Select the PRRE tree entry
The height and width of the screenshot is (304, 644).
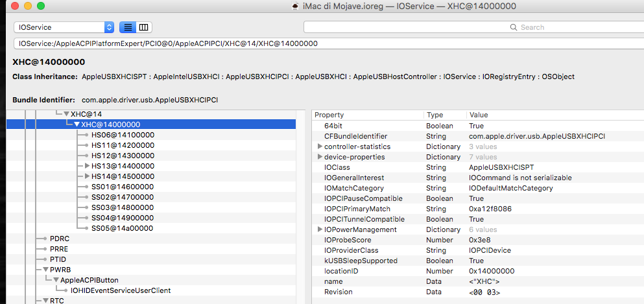click(59, 249)
